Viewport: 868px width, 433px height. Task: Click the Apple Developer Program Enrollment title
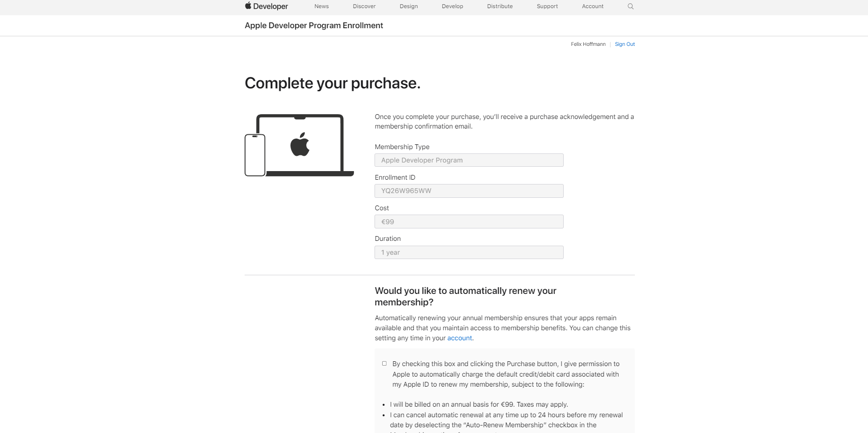pos(314,25)
